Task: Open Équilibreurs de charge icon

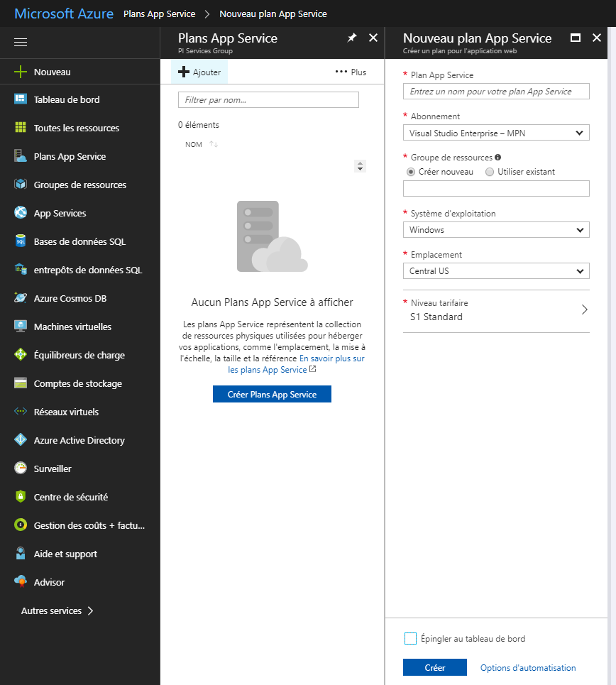Action: (x=21, y=355)
